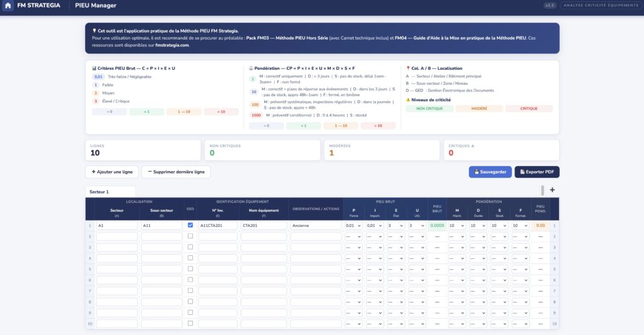Click the scale icon beside Pondération heading
Image resolution: width=644 pixels, height=335 pixels.
pyautogui.click(x=251, y=68)
